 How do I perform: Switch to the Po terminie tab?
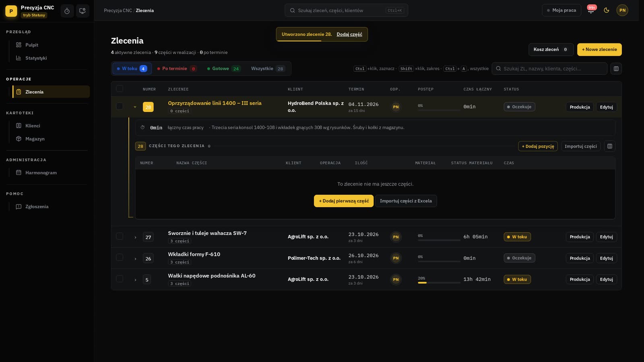point(177,68)
